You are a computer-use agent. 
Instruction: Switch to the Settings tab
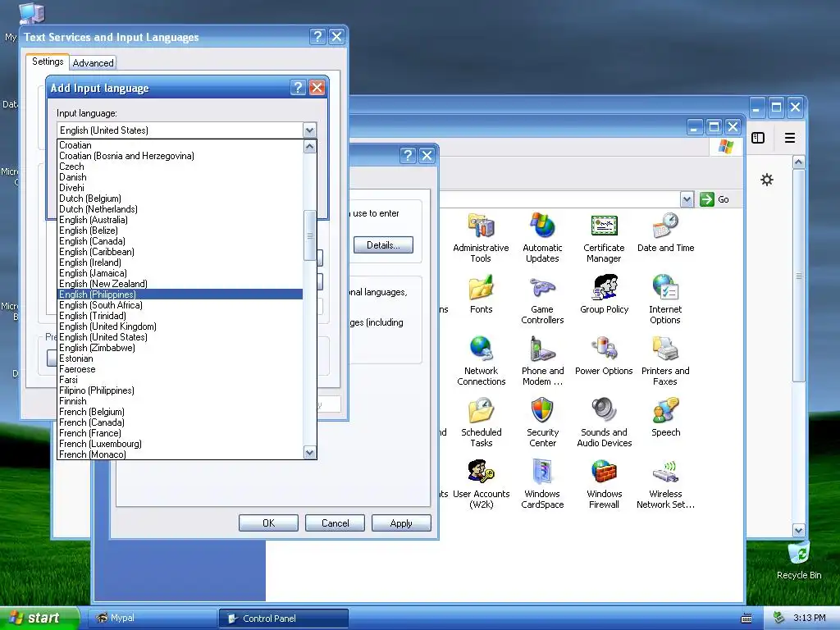pos(48,62)
